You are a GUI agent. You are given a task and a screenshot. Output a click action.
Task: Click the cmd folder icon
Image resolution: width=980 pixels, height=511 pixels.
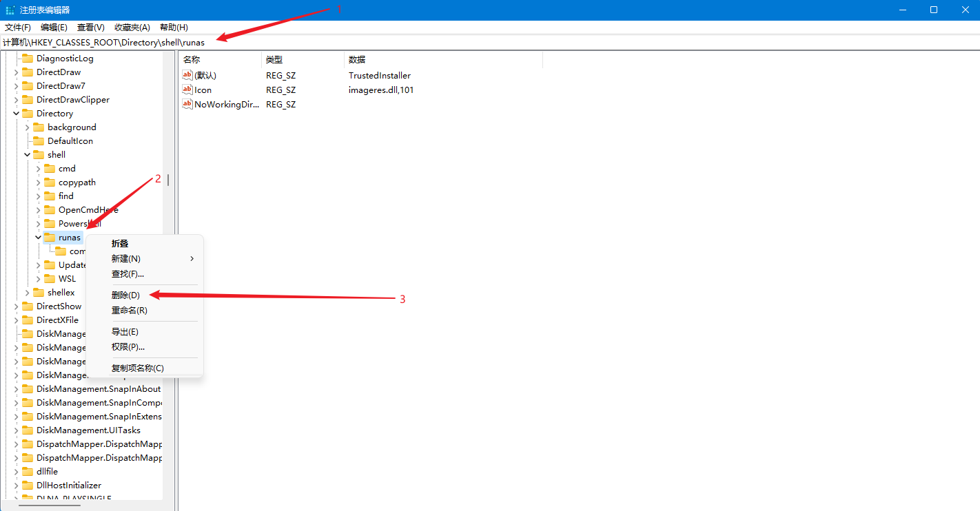point(50,169)
